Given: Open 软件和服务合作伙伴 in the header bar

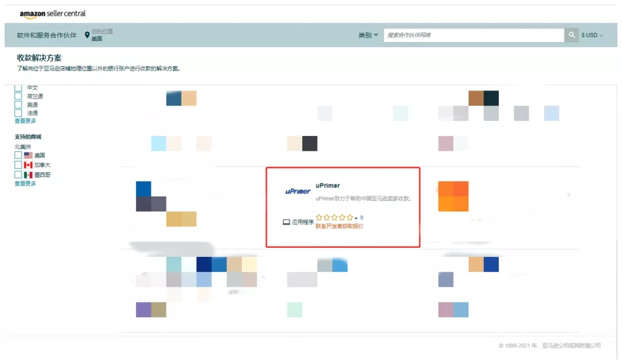Looking at the screenshot, I should click(47, 35).
